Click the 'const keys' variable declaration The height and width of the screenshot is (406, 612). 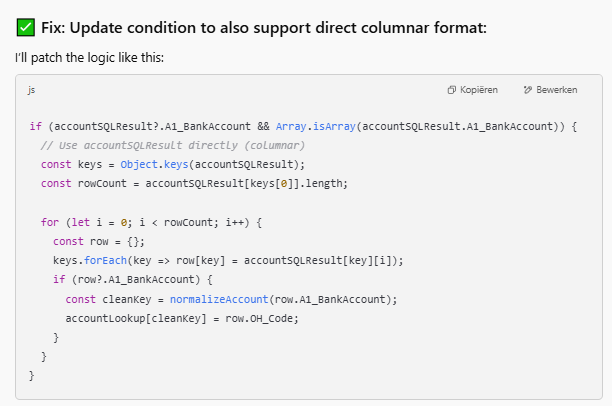71,165
